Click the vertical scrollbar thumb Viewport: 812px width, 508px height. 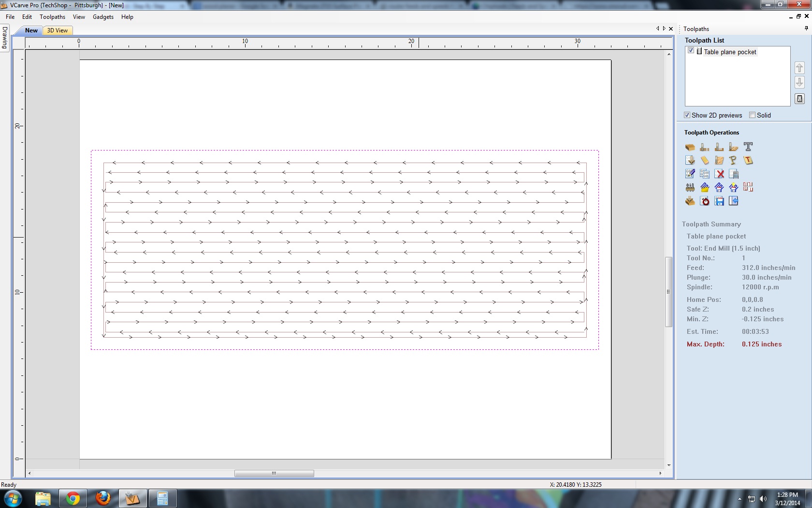(668, 292)
